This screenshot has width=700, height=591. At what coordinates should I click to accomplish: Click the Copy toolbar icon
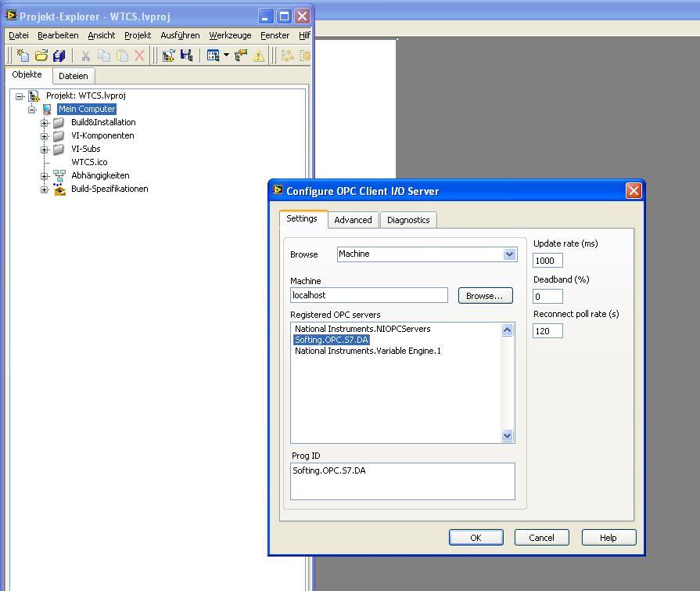point(103,56)
